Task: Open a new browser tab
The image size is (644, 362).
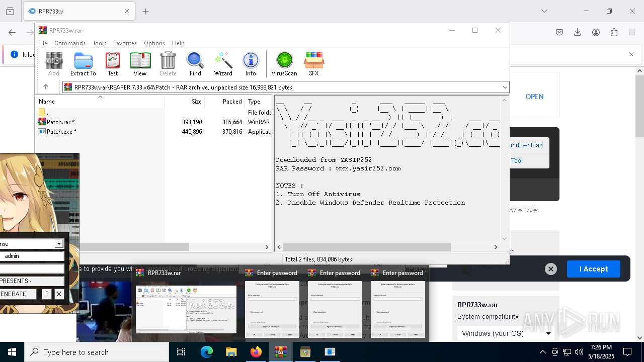Action: pos(146,11)
